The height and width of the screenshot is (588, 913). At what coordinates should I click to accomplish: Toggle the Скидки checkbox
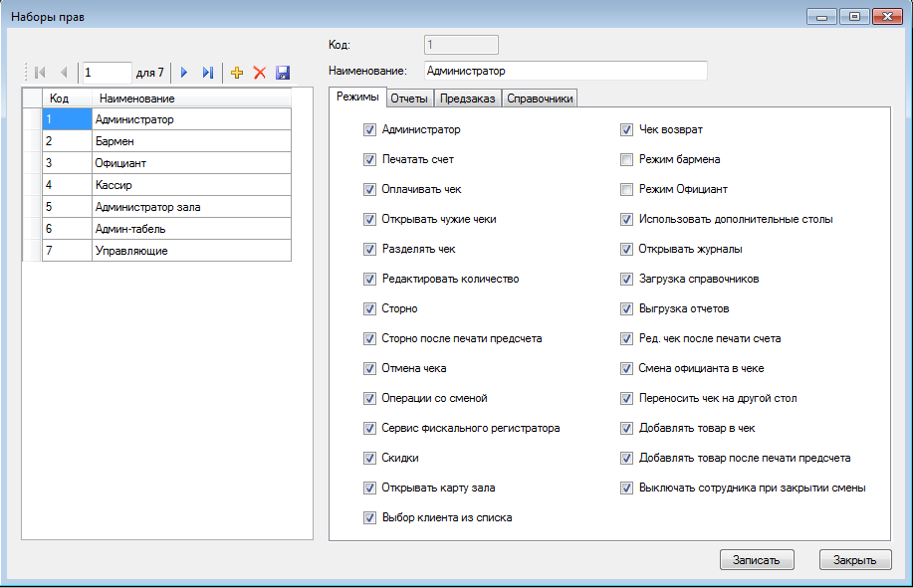369,459
